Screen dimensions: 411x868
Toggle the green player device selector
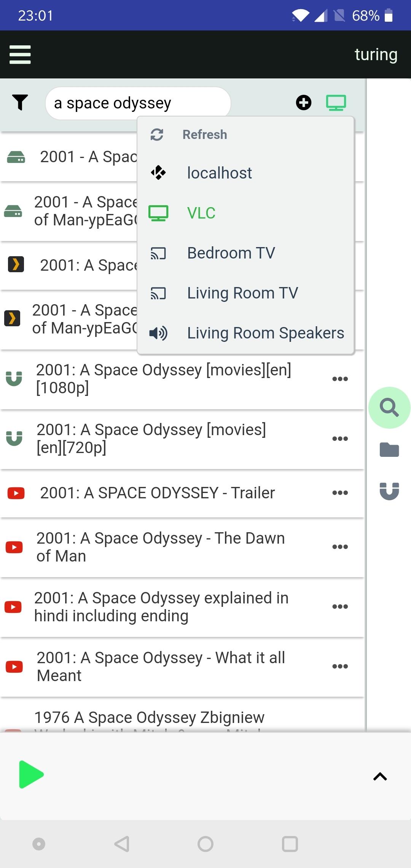pyautogui.click(x=336, y=102)
